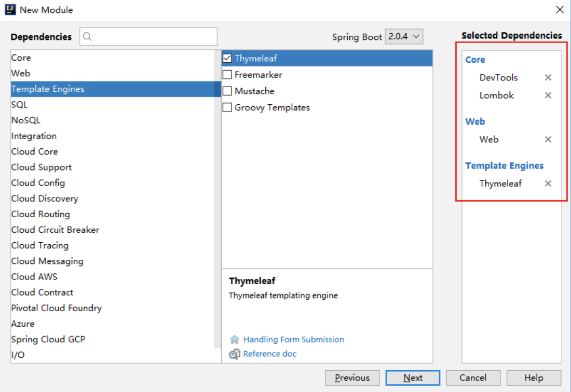The height and width of the screenshot is (392, 571).
Task: Focus the dependencies search field
Action: 148,36
